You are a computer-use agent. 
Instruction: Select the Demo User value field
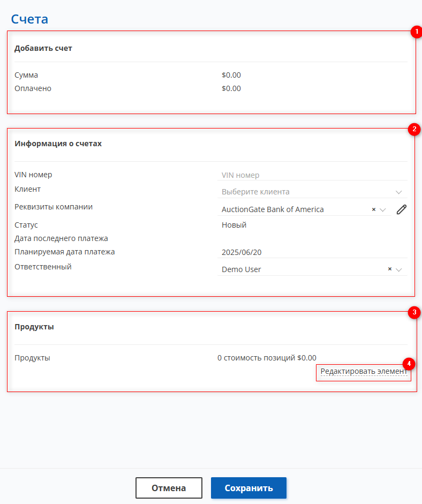[x=242, y=269]
